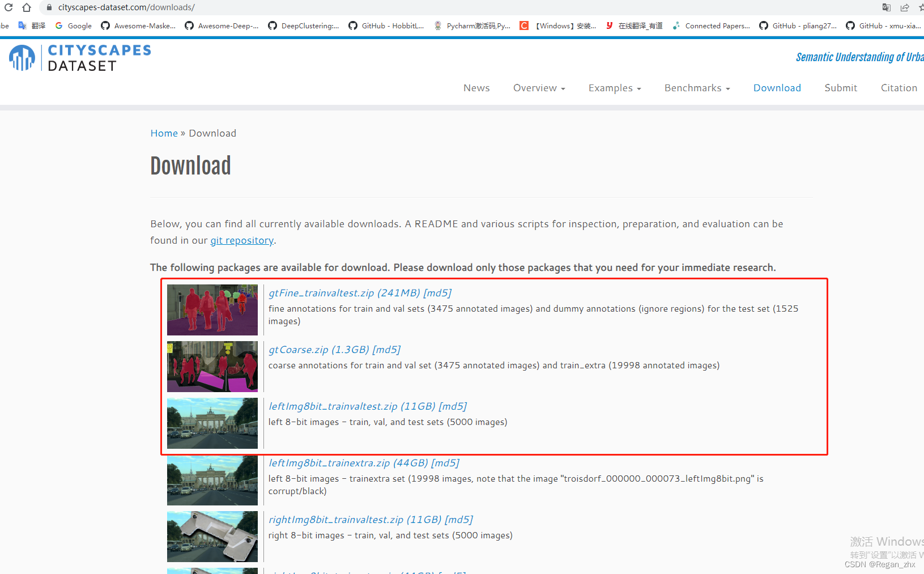Open the Download nav item
The height and width of the screenshot is (574, 924).
pyautogui.click(x=777, y=88)
